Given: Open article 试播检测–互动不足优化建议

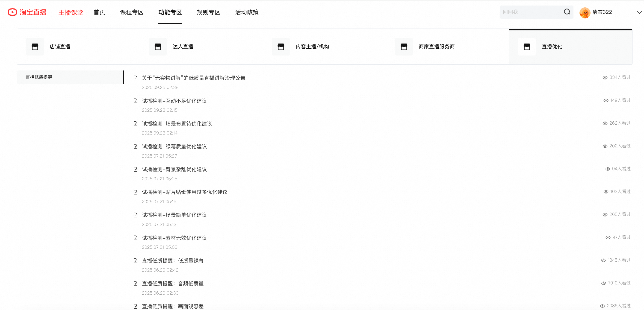Looking at the screenshot, I should (x=174, y=101).
